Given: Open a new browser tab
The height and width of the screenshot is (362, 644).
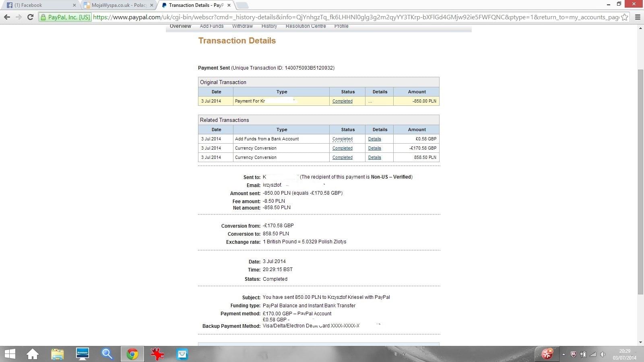Looking at the screenshot, I should click(x=242, y=5).
